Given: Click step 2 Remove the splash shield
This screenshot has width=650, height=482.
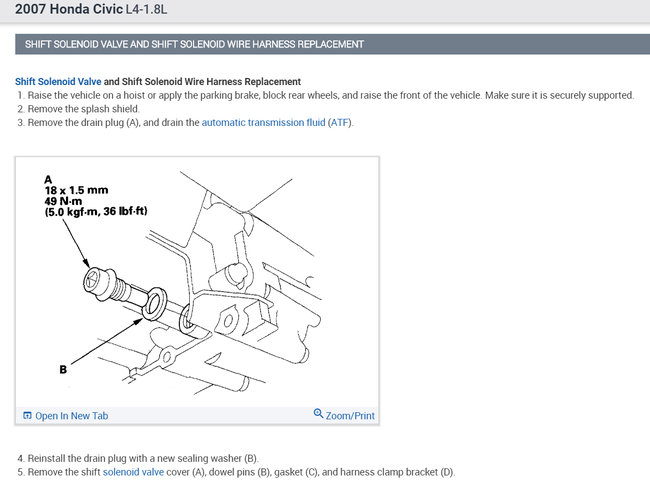Looking at the screenshot, I should 78,109.
